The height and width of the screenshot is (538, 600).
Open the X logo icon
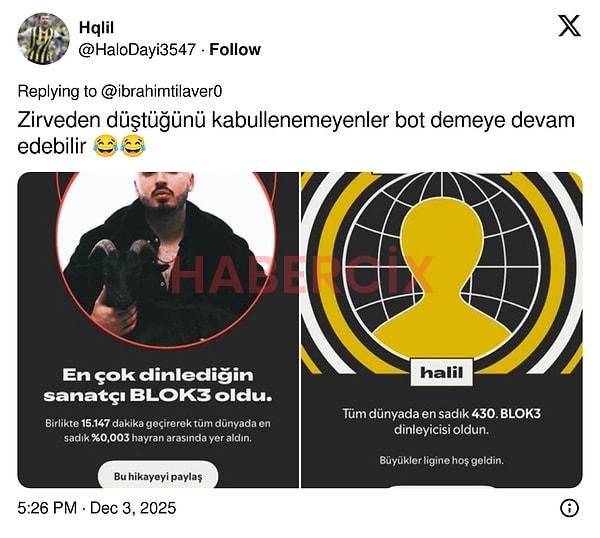pyautogui.click(x=569, y=26)
